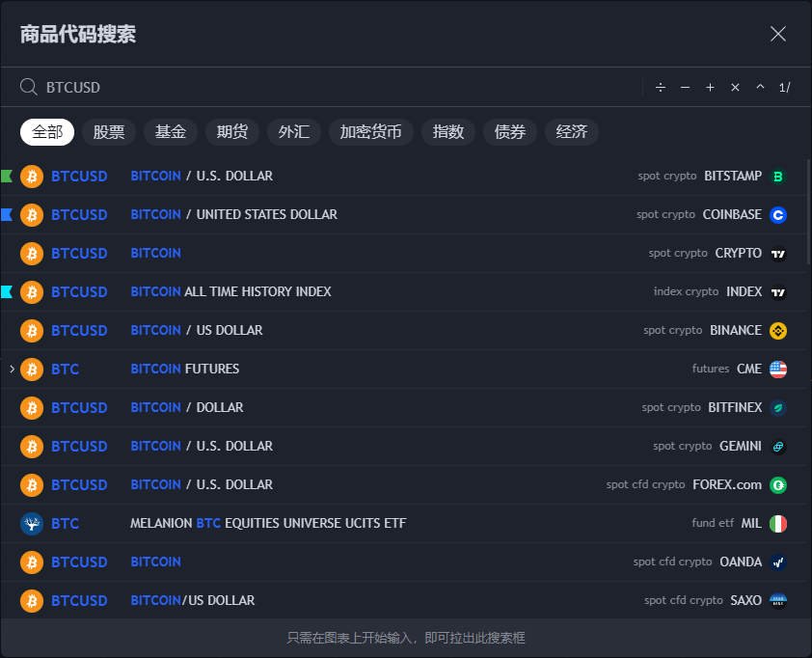Click inside the BTCUSD search input field
Viewport: 812px width, 658px height.
click(x=193, y=87)
